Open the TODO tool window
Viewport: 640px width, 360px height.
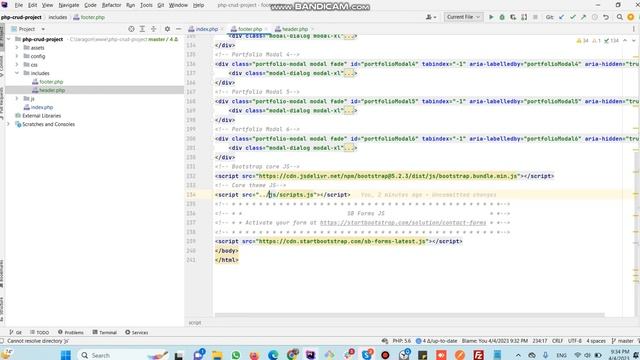pos(40,332)
